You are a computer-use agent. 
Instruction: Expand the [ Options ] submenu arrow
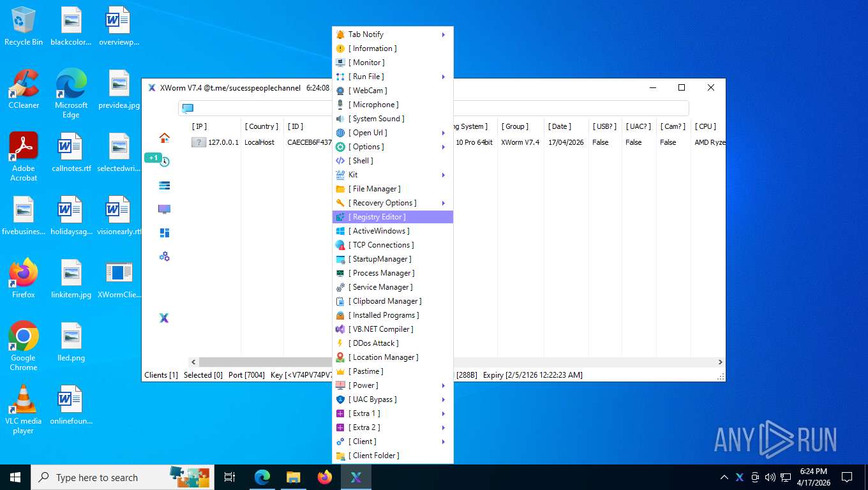443,147
